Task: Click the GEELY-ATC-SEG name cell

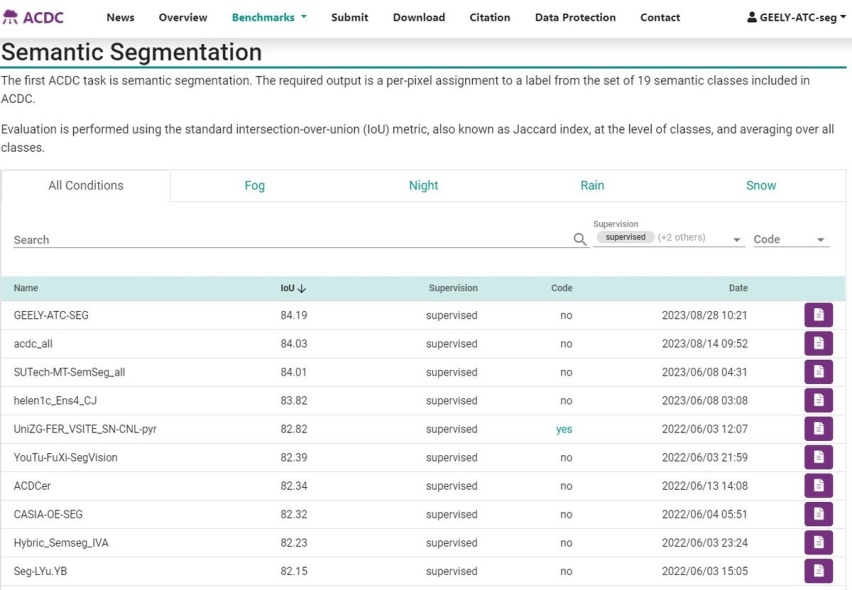Action: pyautogui.click(x=51, y=315)
